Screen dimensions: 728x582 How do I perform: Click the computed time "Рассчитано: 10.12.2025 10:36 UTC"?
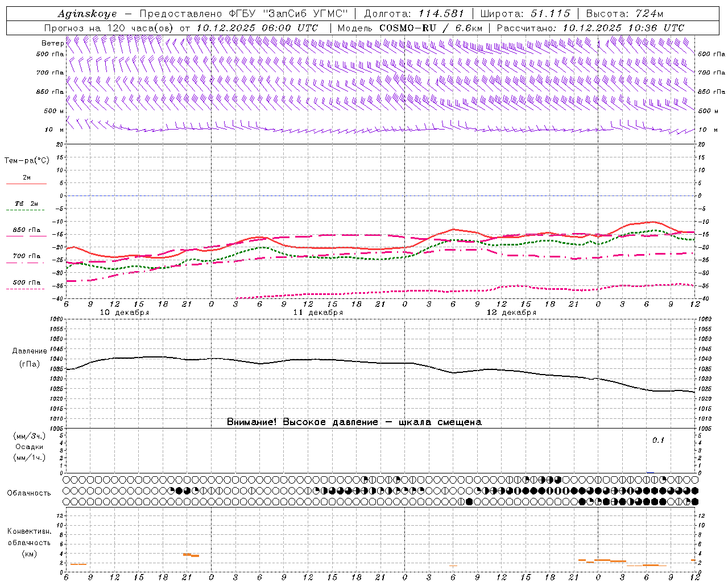click(x=590, y=28)
